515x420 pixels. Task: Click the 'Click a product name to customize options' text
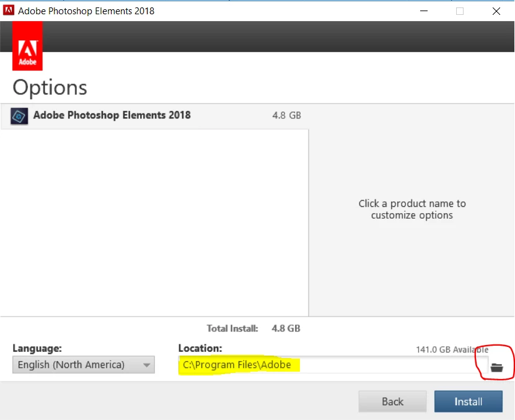tap(412, 209)
